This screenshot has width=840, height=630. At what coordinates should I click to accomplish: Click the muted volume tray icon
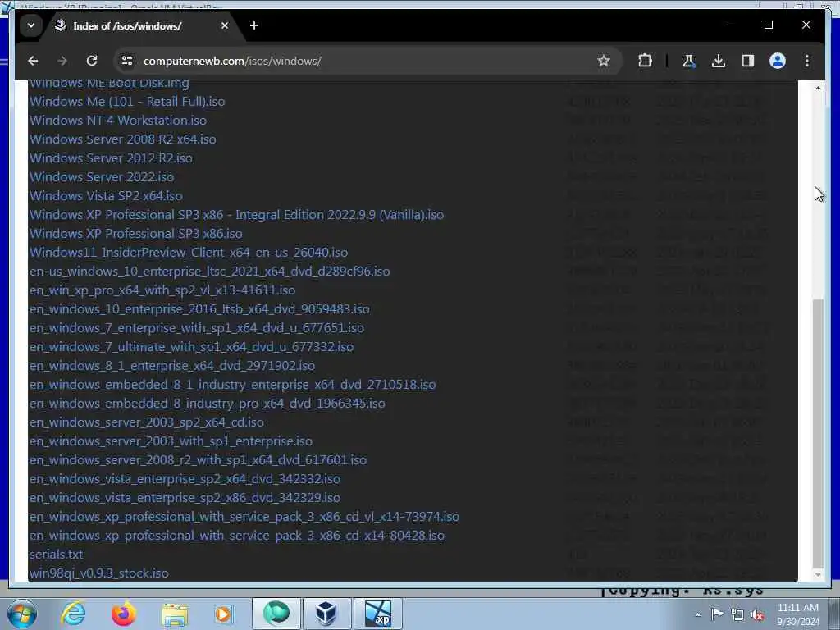pos(757,615)
